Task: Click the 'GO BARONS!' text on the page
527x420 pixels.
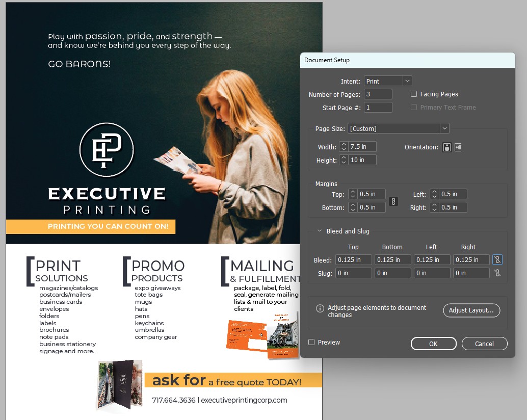Action: [80, 64]
